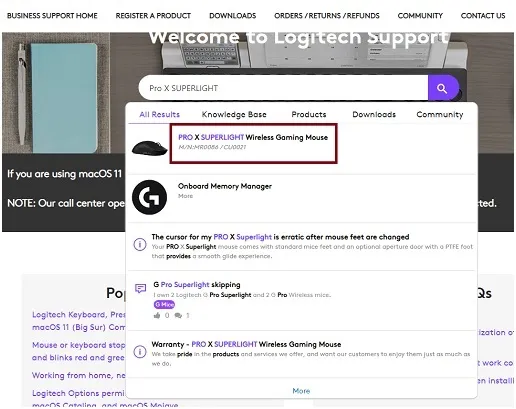Open the Onboard Memory Manager result
The height and width of the screenshot is (409, 516).
[225, 186]
